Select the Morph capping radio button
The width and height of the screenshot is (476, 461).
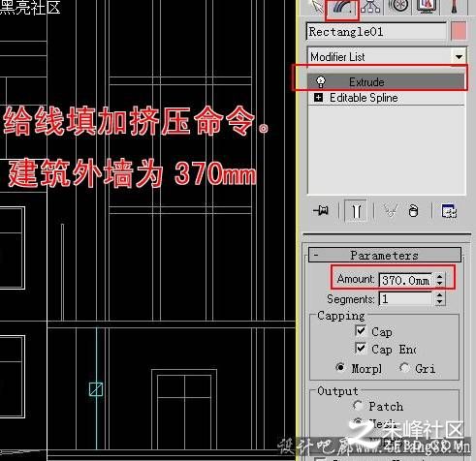pyautogui.click(x=340, y=367)
